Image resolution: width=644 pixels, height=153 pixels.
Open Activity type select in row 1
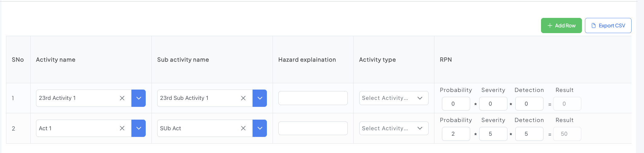(x=393, y=98)
